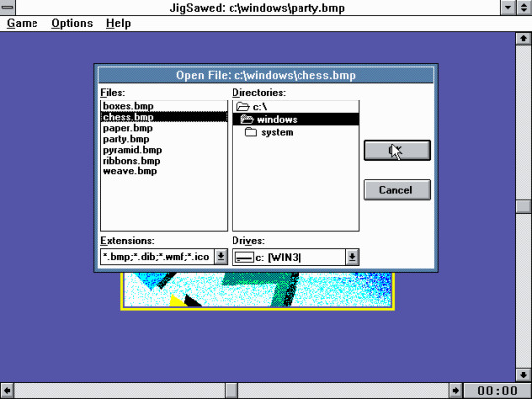Select ribbons.bmp in Files list
This screenshot has width=532, height=399.
(164, 161)
